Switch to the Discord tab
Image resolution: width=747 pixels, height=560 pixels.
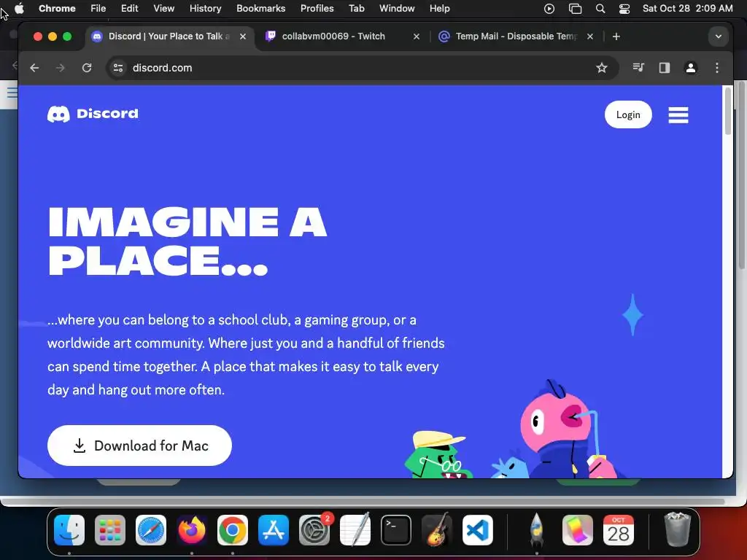(x=169, y=36)
